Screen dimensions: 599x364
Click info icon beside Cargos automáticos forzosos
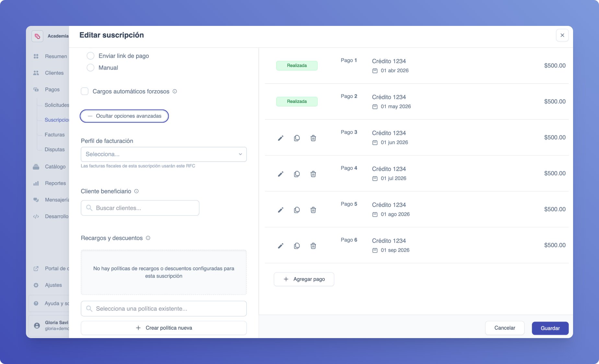click(x=175, y=91)
